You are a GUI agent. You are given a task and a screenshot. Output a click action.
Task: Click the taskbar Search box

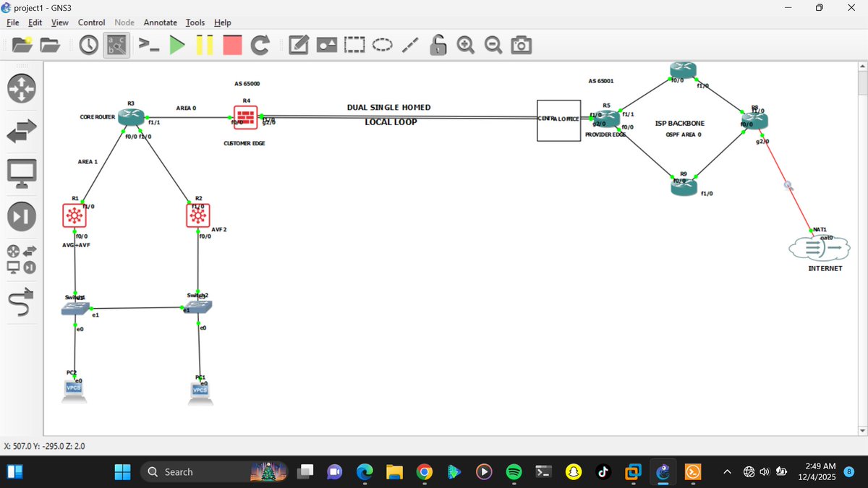[x=213, y=472]
